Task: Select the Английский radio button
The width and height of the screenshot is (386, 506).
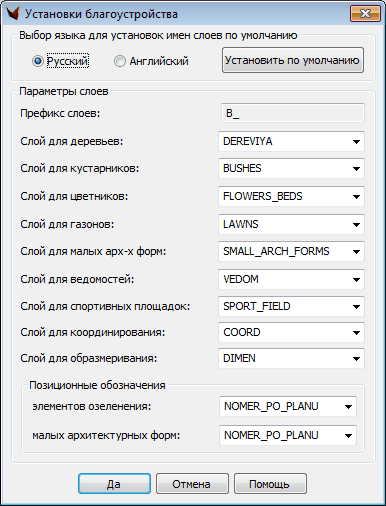Action: pos(120,61)
